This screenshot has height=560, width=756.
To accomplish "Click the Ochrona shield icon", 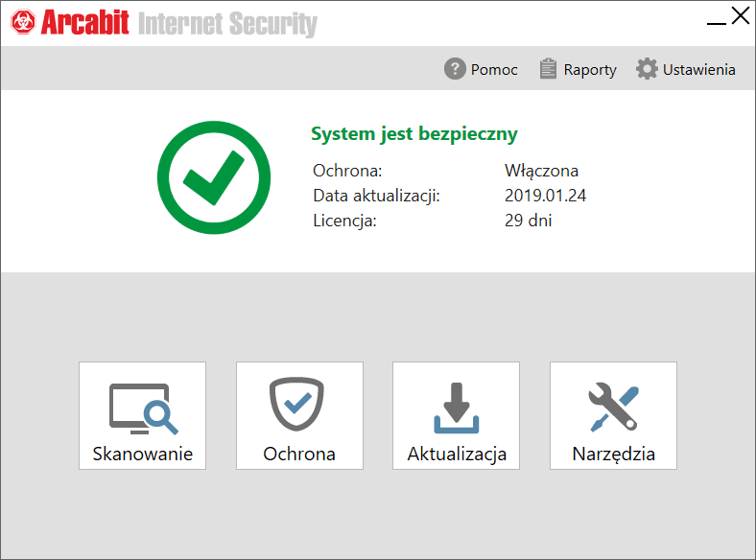I will tap(296, 404).
